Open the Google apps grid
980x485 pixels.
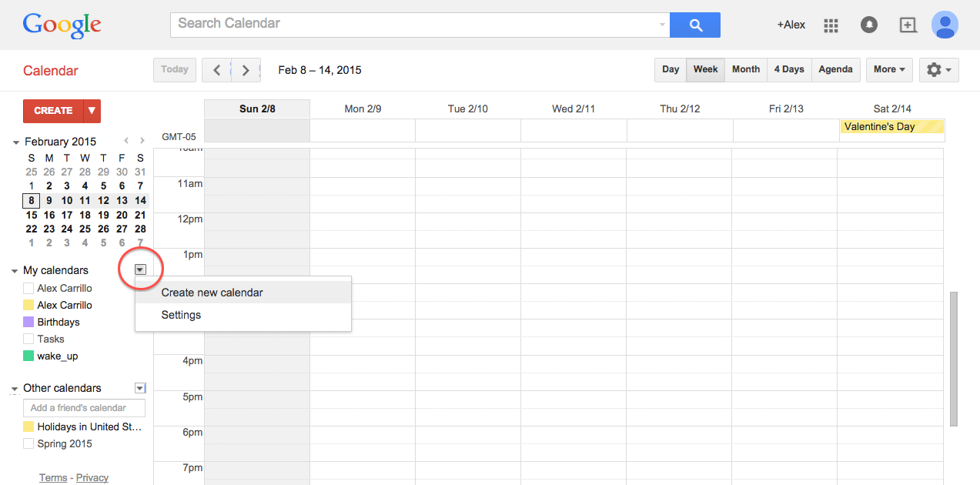831,25
